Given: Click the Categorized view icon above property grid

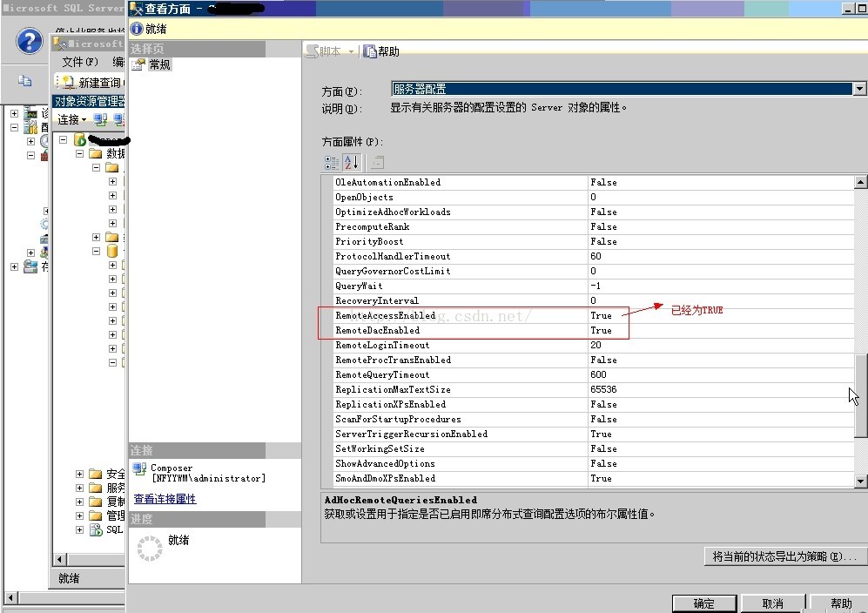Looking at the screenshot, I should click(x=332, y=163).
